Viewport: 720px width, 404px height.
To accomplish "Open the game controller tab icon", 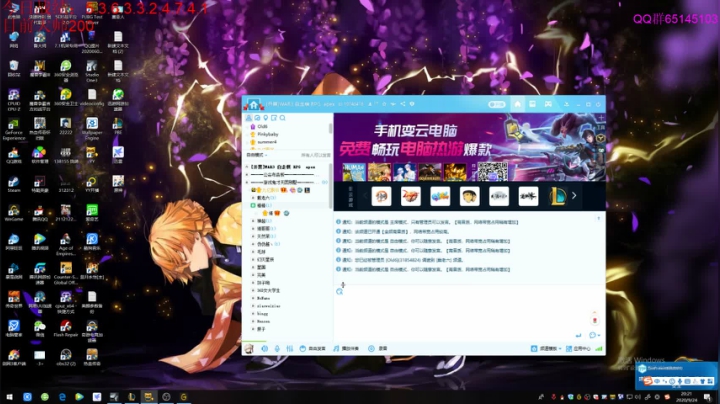I will coord(548,104).
